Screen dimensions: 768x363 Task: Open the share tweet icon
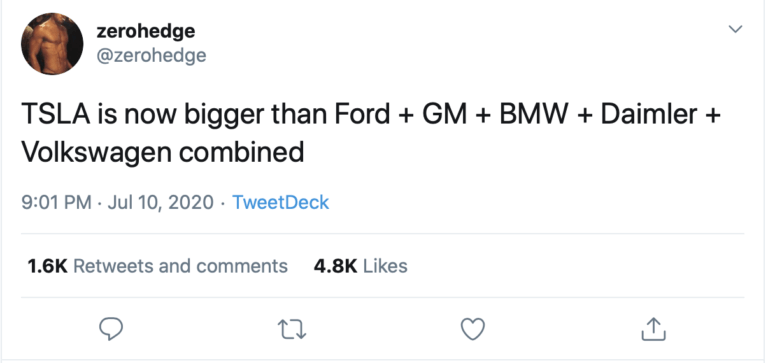[x=653, y=329]
